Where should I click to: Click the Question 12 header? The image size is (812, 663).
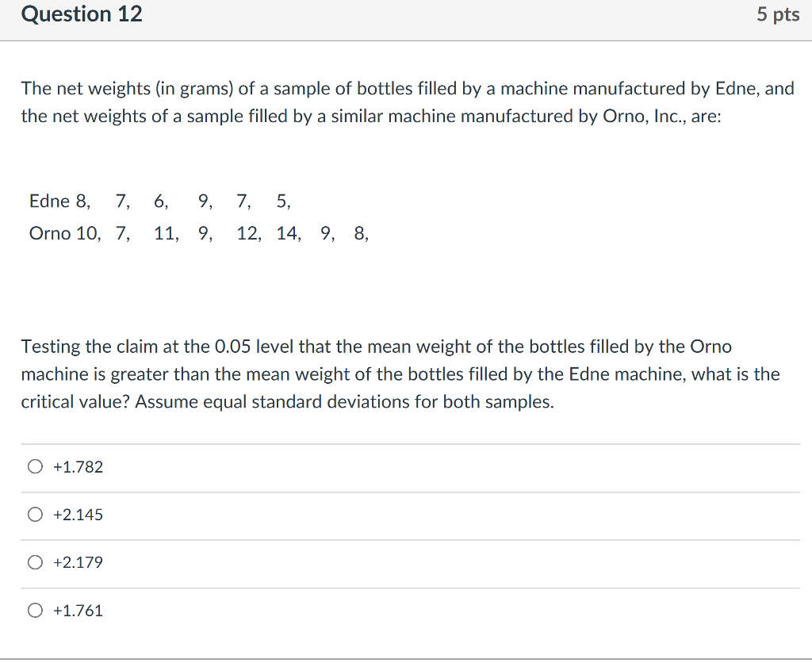click(x=81, y=13)
